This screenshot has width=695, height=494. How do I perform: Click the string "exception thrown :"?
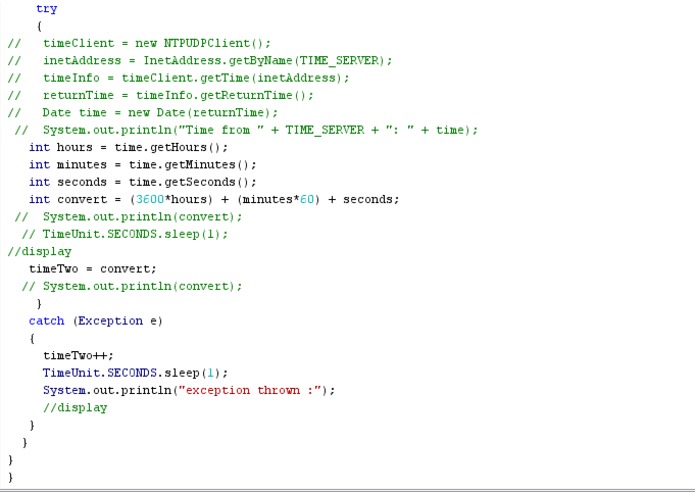point(250,390)
